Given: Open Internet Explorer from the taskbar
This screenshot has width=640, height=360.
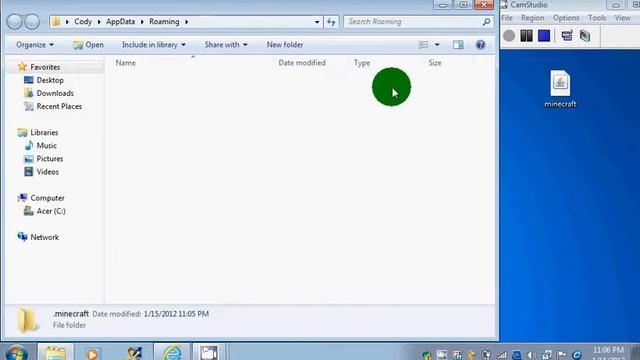Looking at the screenshot, I should (172, 353).
